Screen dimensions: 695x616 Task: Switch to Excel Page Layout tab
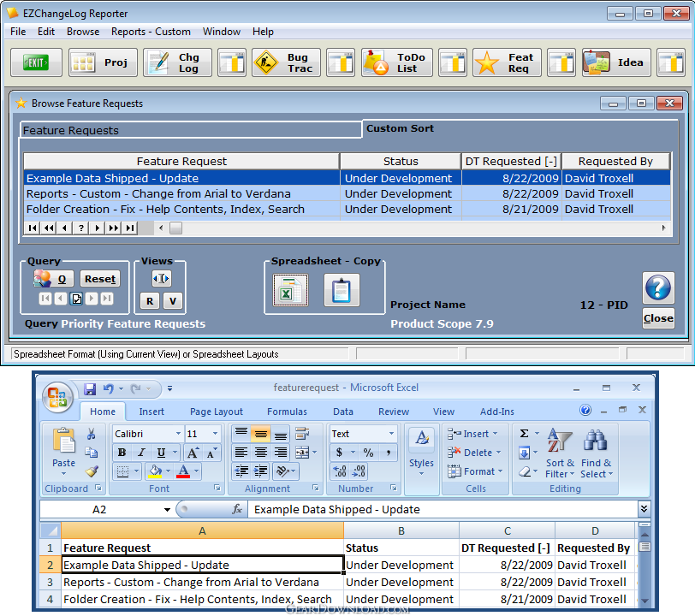tap(217, 412)
